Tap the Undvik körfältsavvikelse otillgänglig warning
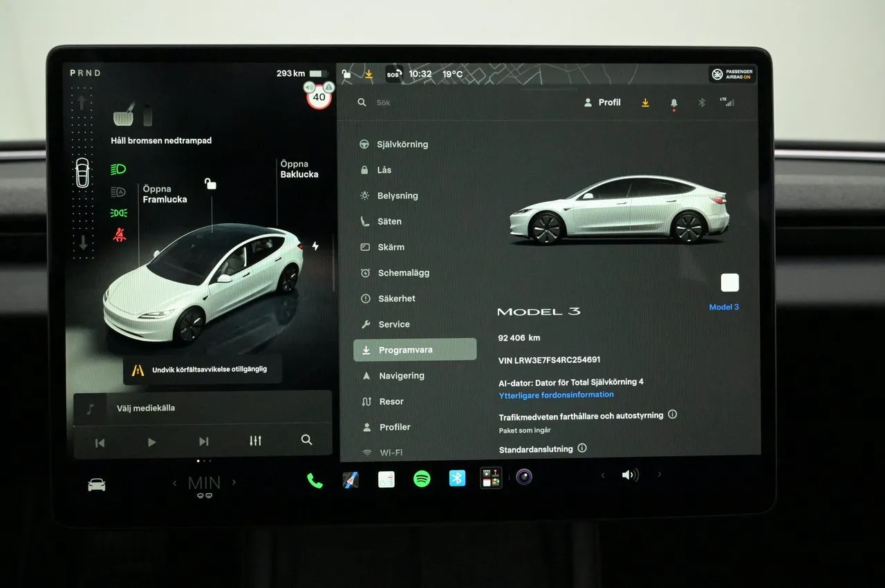This screenshot has height=588, width=885. [x=203, y=370]
